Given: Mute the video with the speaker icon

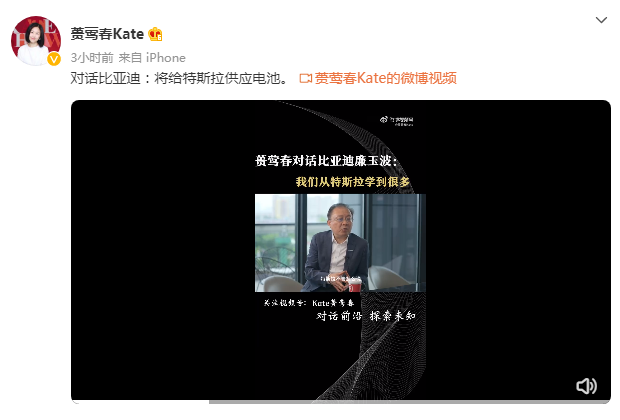Looking at the screenshot, I should tap(586, 386).
